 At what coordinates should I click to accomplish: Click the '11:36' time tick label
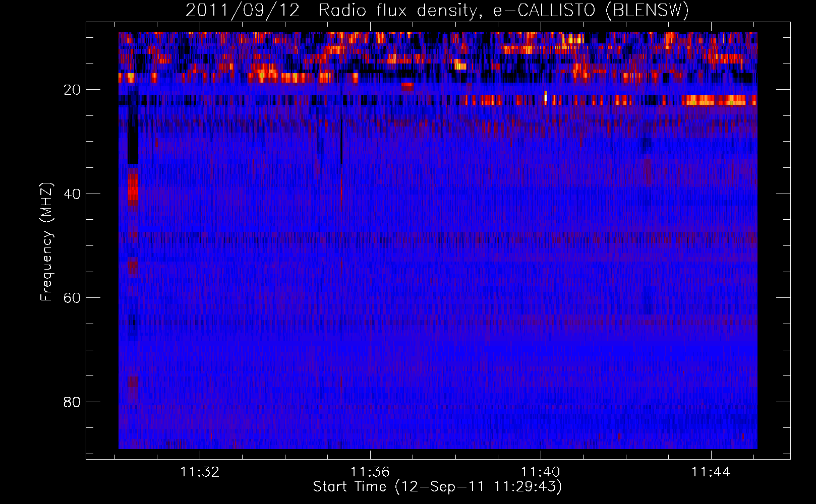(x=370, y=472)
